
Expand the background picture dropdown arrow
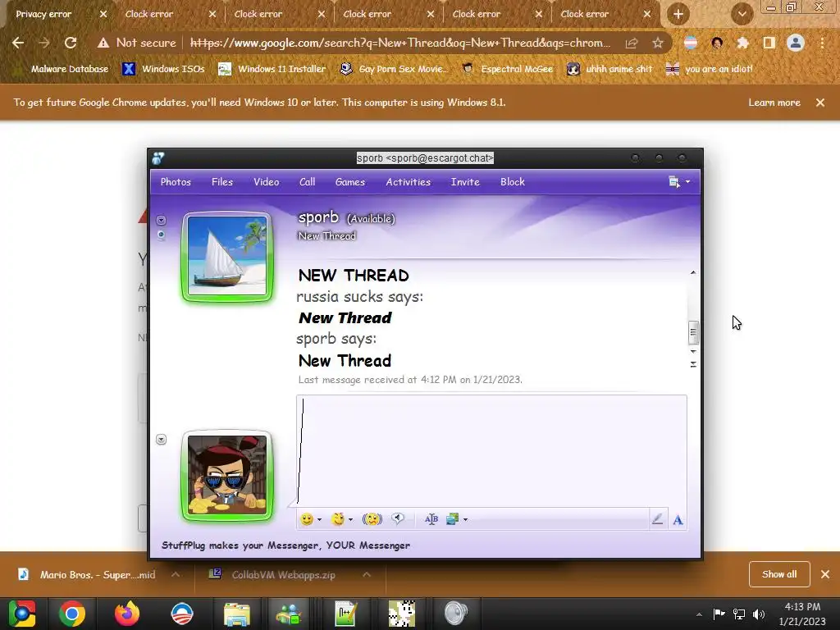pos(465,519)
